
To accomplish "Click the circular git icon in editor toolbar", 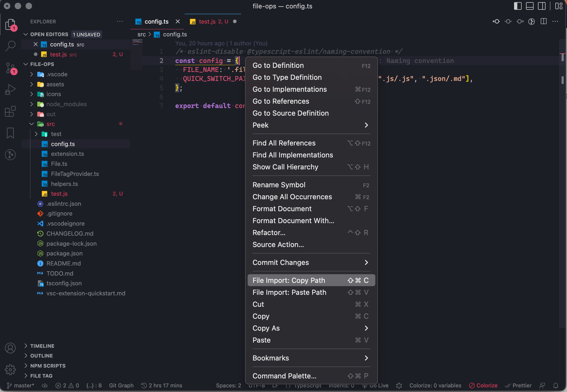I will (532, 21).
